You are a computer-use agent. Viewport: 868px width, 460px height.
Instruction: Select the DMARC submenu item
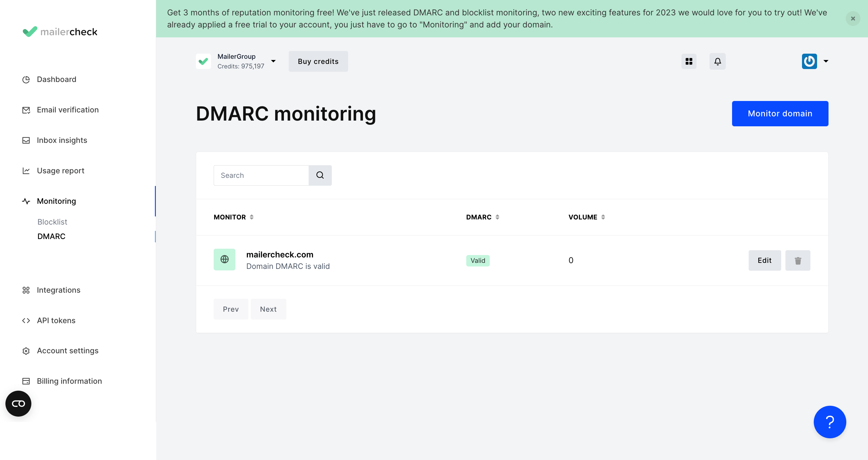(x=51, y=236)
